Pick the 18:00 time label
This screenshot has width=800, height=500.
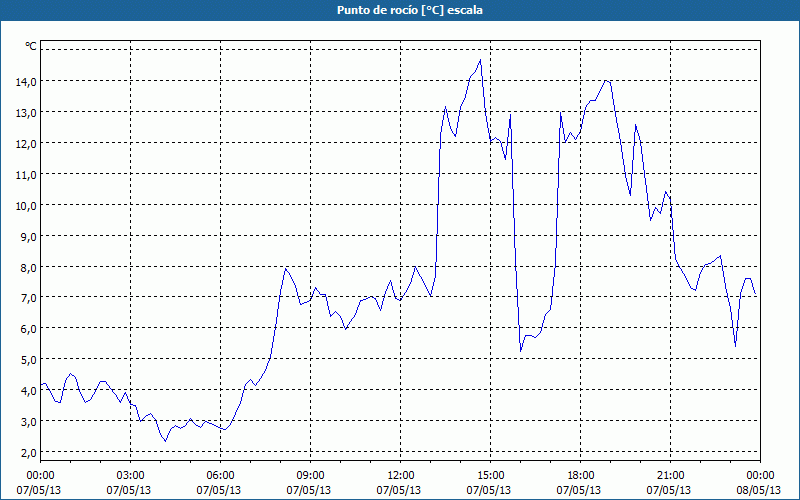tap(580, 476)
